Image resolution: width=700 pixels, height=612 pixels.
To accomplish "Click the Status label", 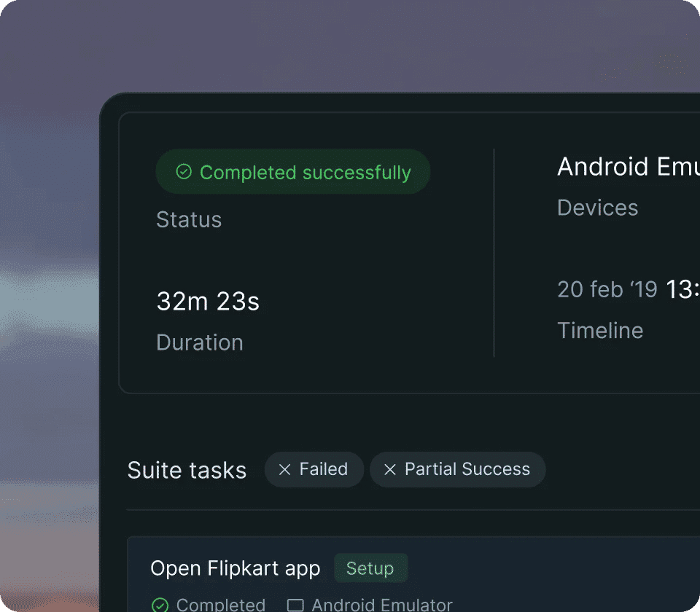I will pyautogui.click(x=189, y=219).
